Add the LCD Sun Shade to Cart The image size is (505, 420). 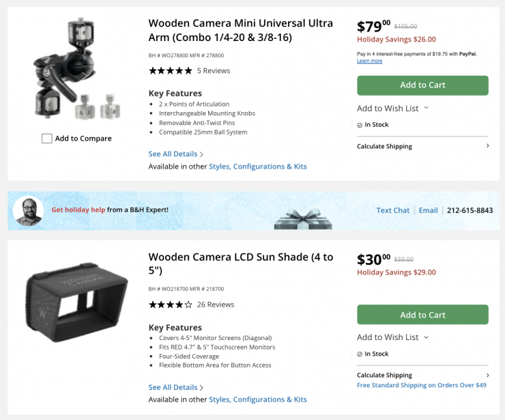(x=422, y=315)
